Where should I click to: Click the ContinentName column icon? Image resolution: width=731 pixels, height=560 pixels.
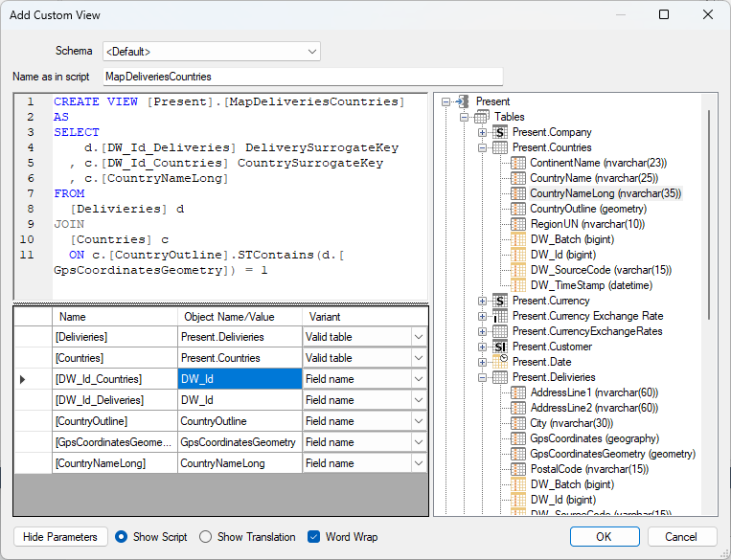[x=518, y=163]
